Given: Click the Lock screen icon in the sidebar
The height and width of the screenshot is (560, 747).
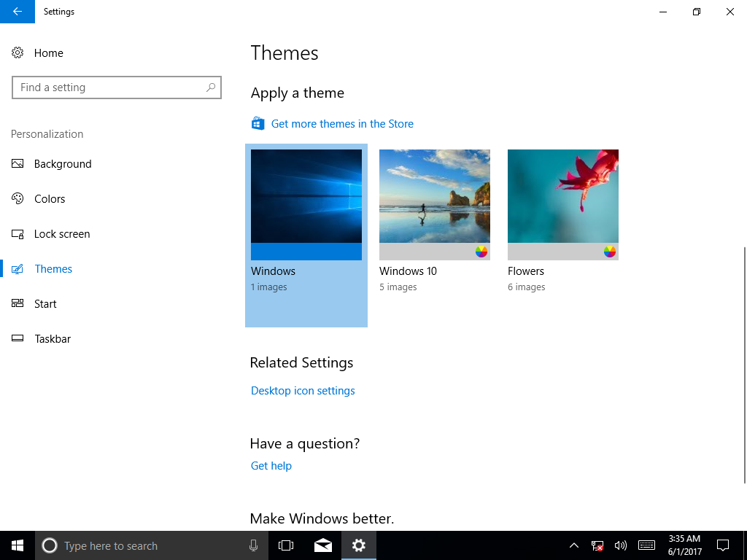Looking at the screenshot, I should [18, 234].
